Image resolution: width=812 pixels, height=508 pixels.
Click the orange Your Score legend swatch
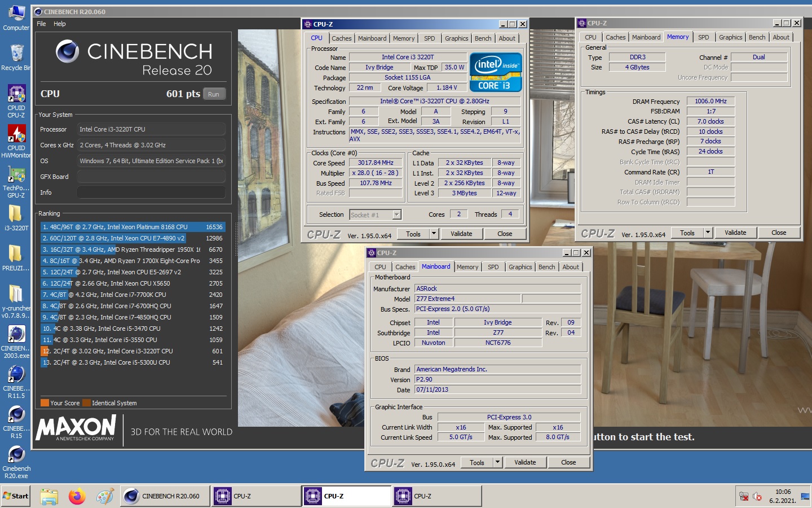(x=45, y=403)
